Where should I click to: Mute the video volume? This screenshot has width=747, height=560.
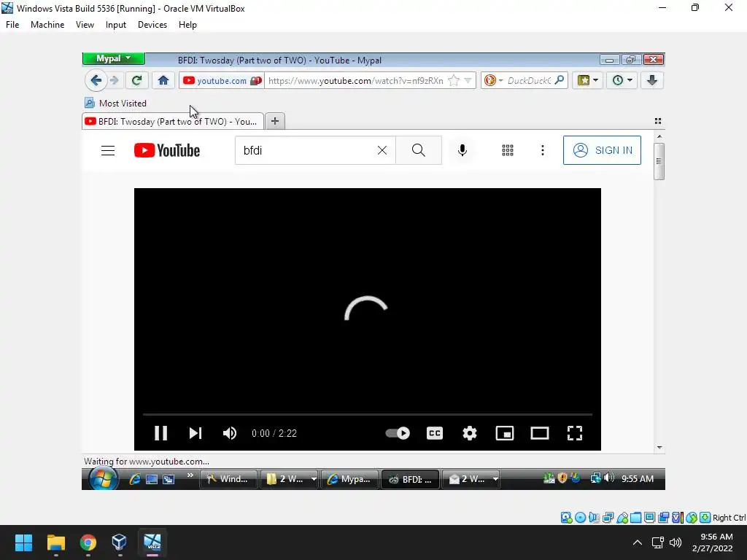pyautogui.click(x=230, y=433)
